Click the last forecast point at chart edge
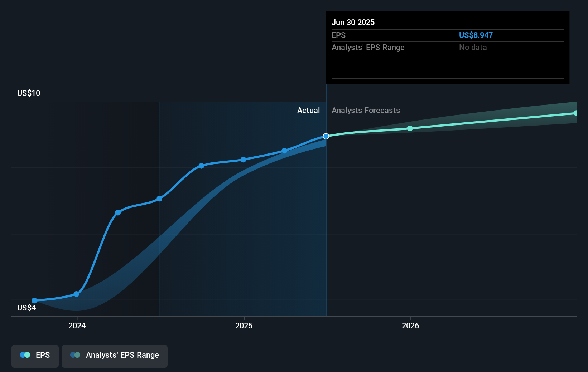Viewport: 588px width, 372px height. (575, 113)
